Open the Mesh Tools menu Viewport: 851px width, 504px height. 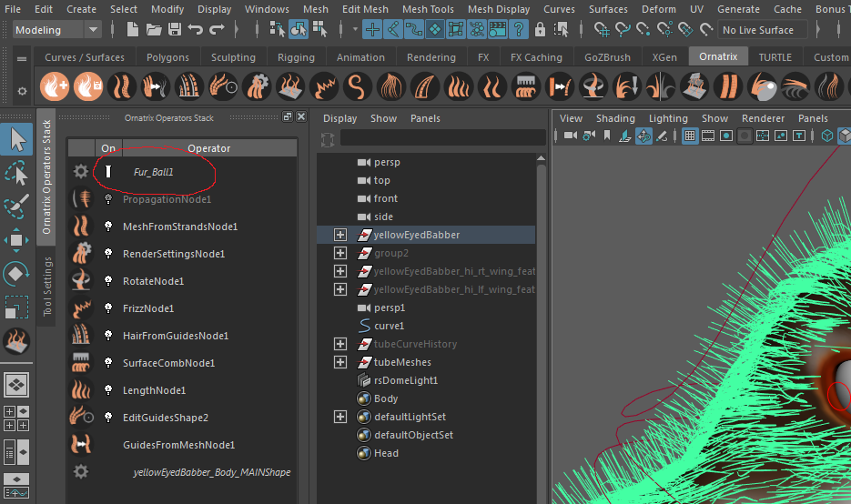coord(428,9)
